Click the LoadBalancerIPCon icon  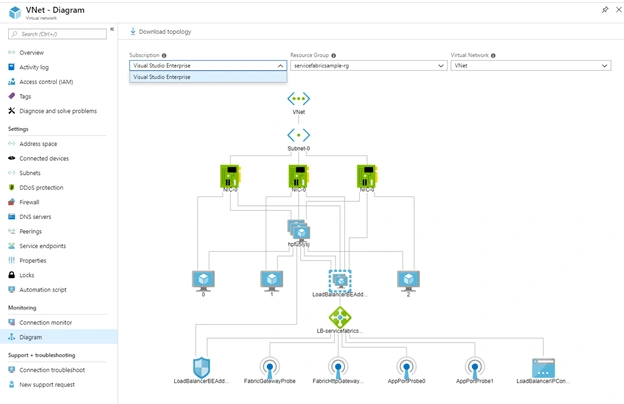[x=543, y=368]
